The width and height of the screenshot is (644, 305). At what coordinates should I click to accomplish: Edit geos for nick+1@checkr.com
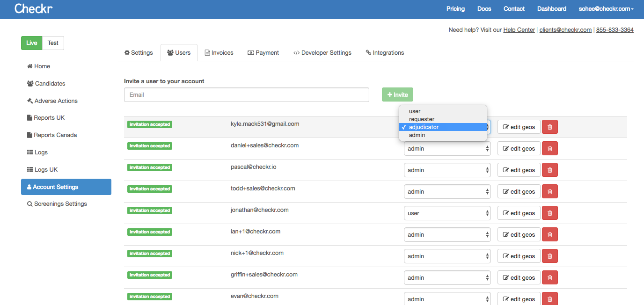tap(519, 256)
